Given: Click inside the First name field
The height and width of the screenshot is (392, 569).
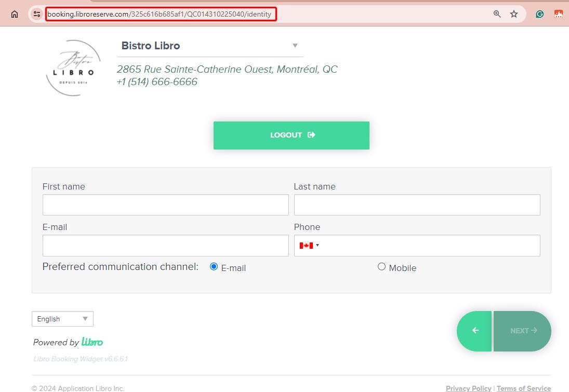Looking at the screenshot, I should point(165,205).
